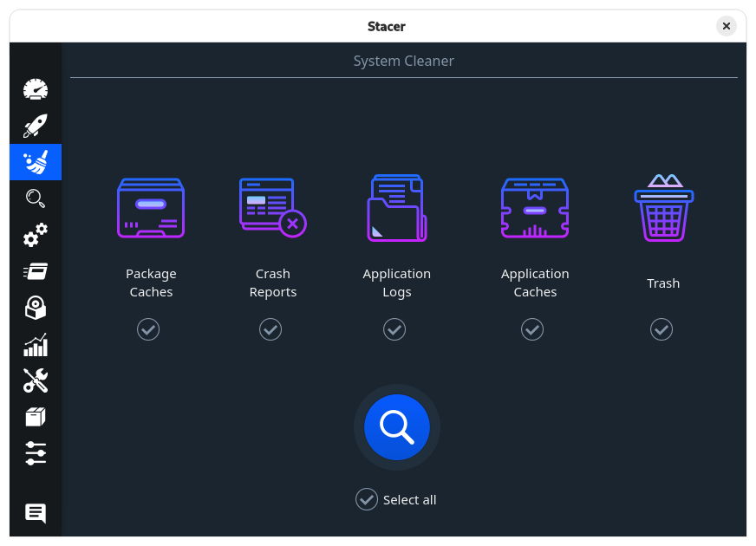Screen dimensions: 756x546
Task: Click the Application Caches label
Action: click(x=535, y=283)
